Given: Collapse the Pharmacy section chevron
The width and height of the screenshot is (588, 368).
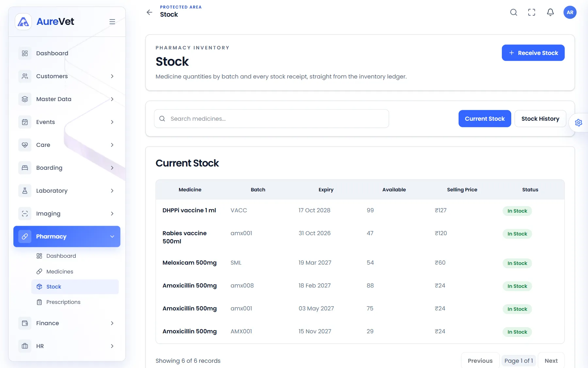Looking at the screenshot, I should [112, 237].
